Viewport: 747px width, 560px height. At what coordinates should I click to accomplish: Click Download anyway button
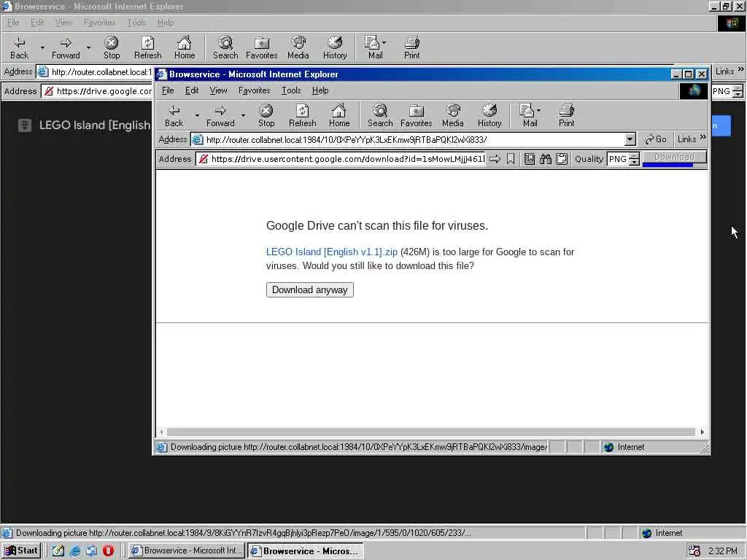[309, 290]
